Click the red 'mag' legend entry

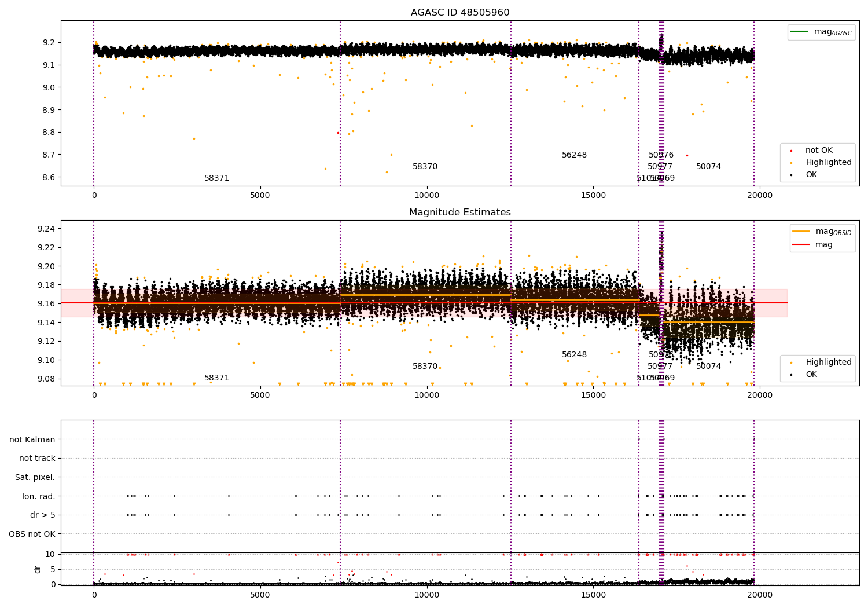[813, 245]
